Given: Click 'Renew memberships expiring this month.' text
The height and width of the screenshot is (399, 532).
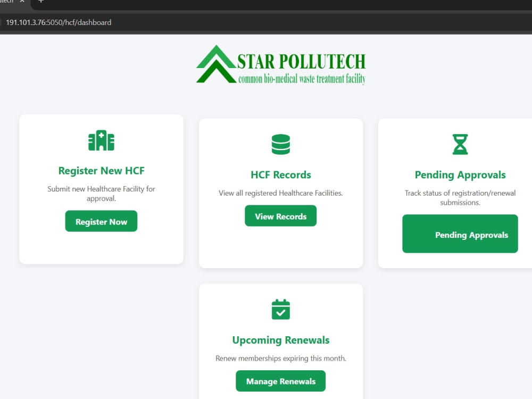Looking at the screenshot, I should pyautogui.click(x=280, y=358).
